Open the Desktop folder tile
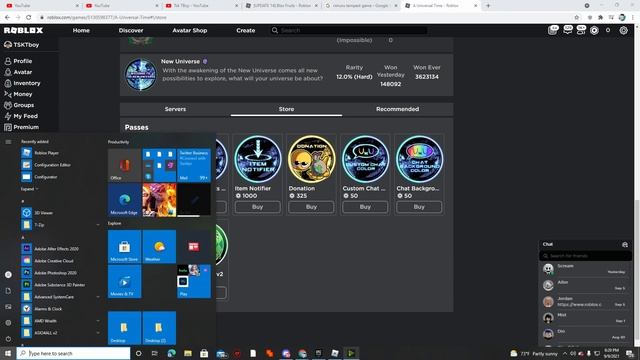Screen dimensions: 640x360 (x=124, y=328)
